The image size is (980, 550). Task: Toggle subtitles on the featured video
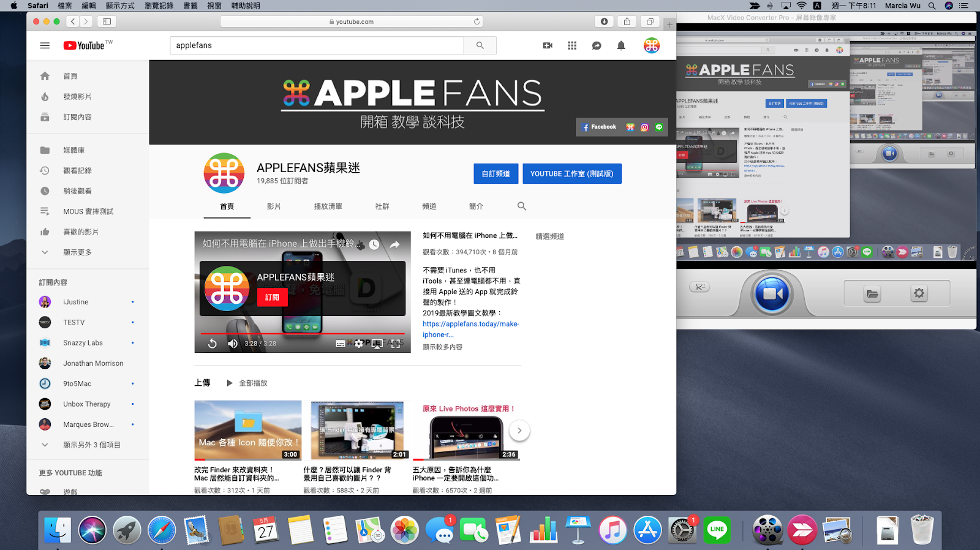(x=340, y=344)
